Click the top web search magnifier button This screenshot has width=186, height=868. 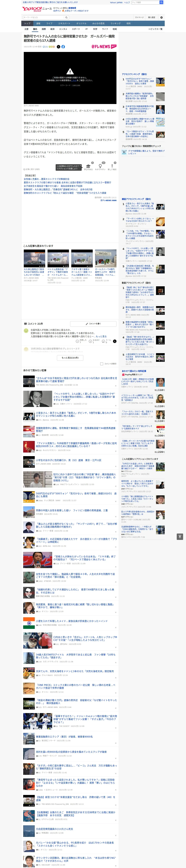coord(161,2)
